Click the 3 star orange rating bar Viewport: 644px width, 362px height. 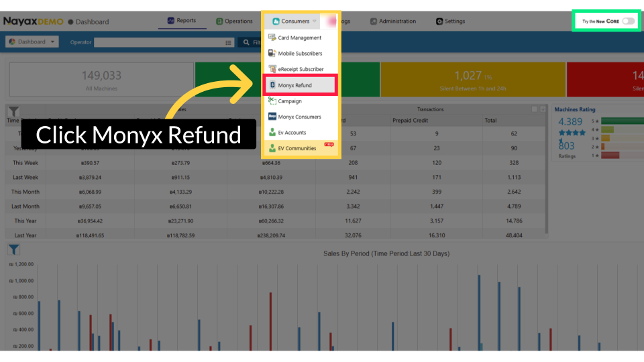(605, 138)
